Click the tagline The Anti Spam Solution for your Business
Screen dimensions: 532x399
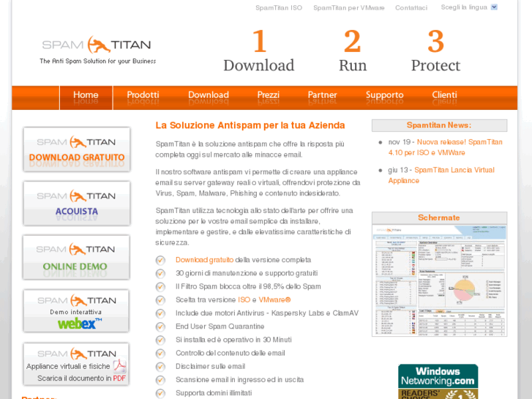click(x=98, y=61)
